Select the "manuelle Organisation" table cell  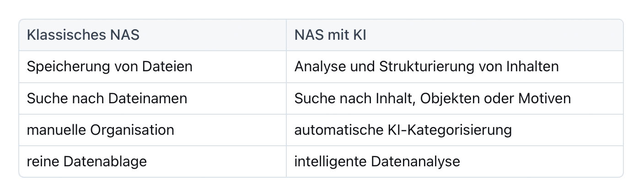click(100, 130)
